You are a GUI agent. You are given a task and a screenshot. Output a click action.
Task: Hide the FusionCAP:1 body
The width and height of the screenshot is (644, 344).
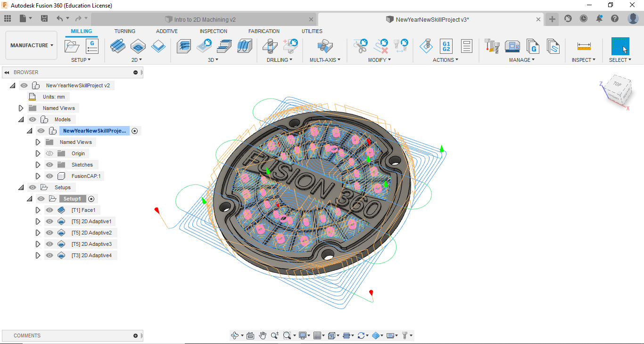click(50, 176)
